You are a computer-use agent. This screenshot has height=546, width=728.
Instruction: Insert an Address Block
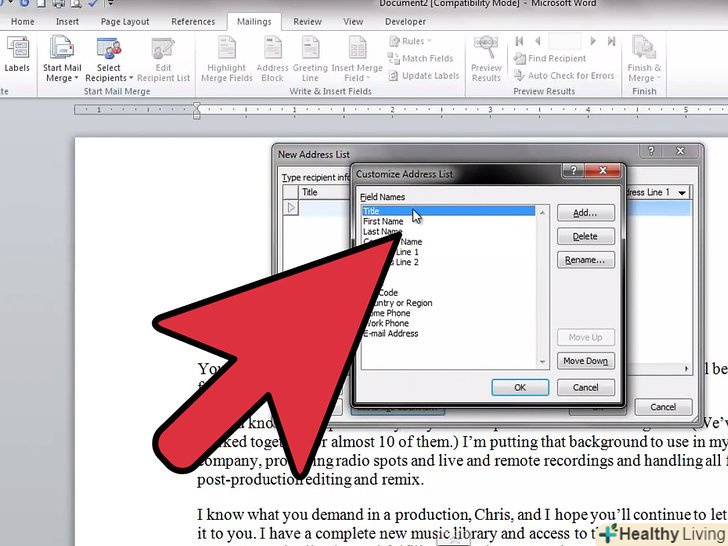click(x=272, y=59)
